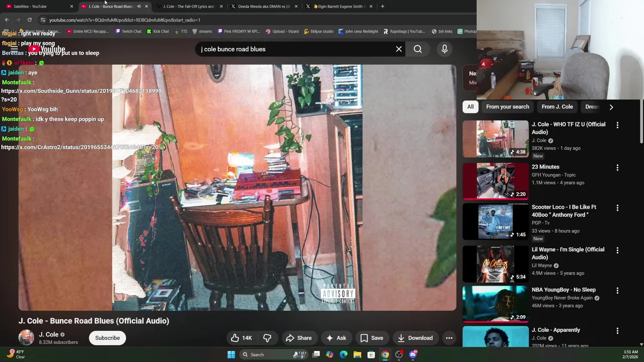
Task: Open Lil Wayne - I'm Single title
Action: tap(568, 253)
